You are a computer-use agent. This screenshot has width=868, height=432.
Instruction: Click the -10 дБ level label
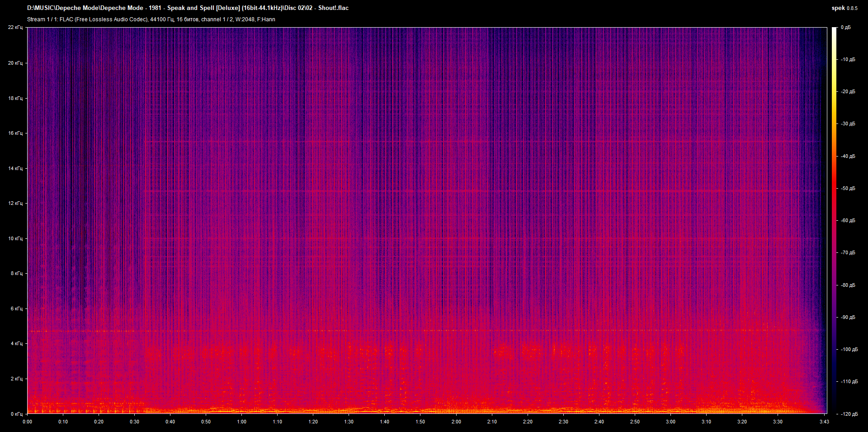(x=848, y=59)
